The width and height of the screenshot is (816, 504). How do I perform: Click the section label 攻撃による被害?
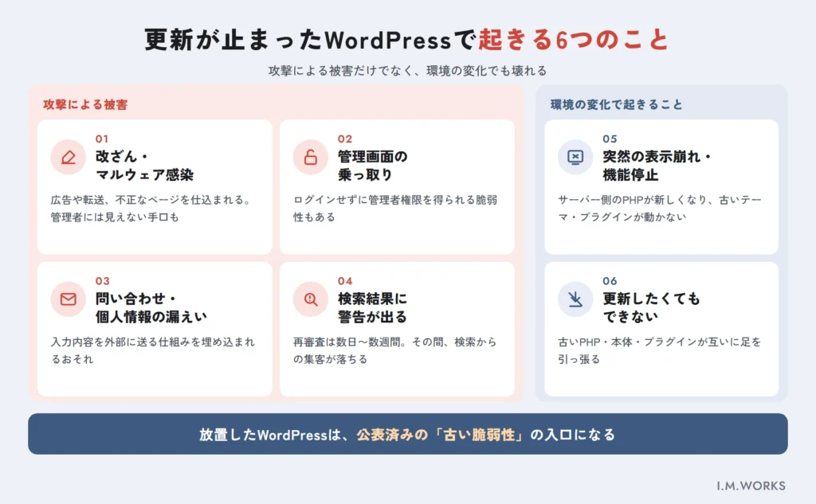[85, 104]
